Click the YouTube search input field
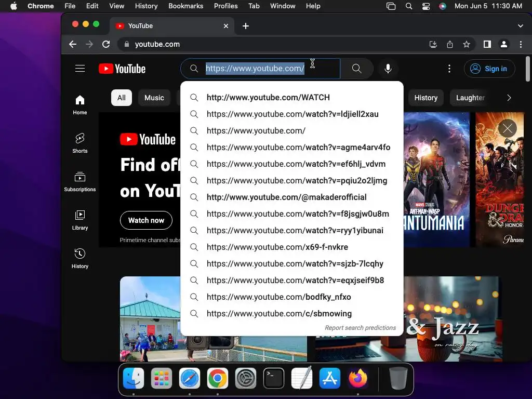This screenshot has height=399, width=532. pyautogui.click(x=260, y=69)
